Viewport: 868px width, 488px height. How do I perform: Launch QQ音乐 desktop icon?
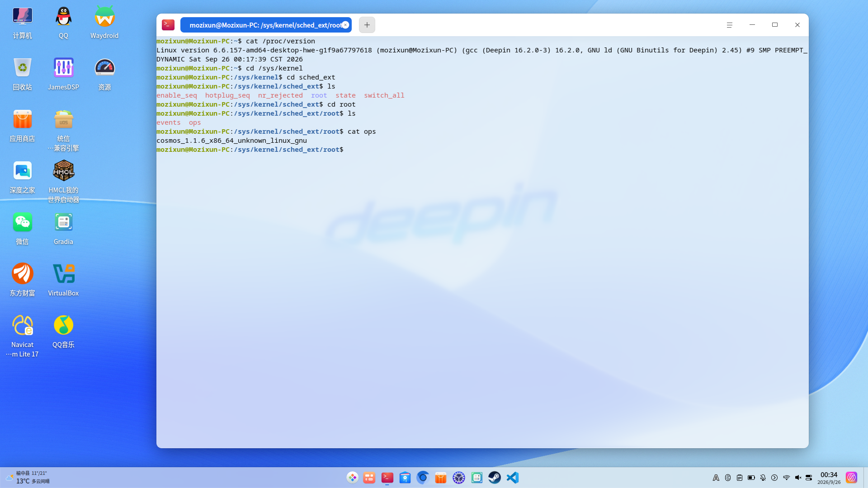[x=63, y=326]
